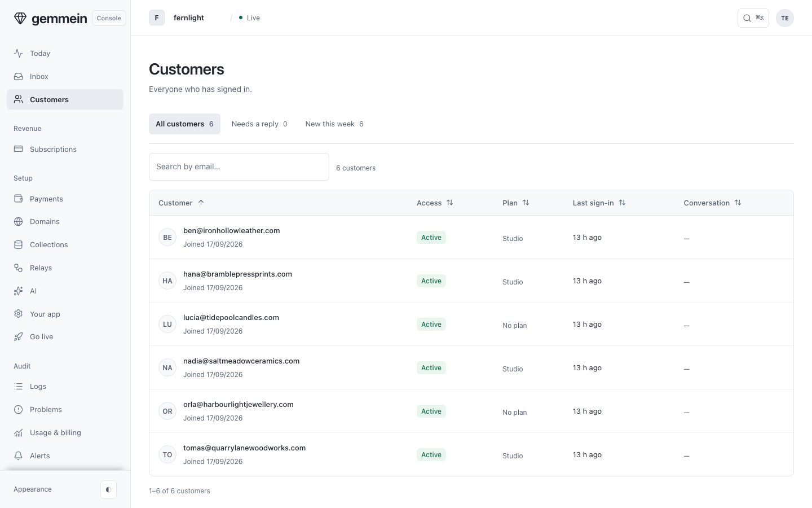This screenshot has height=508, width=812.
Task: Open the TE user avatar menu
Action: [x=785, y=18]
